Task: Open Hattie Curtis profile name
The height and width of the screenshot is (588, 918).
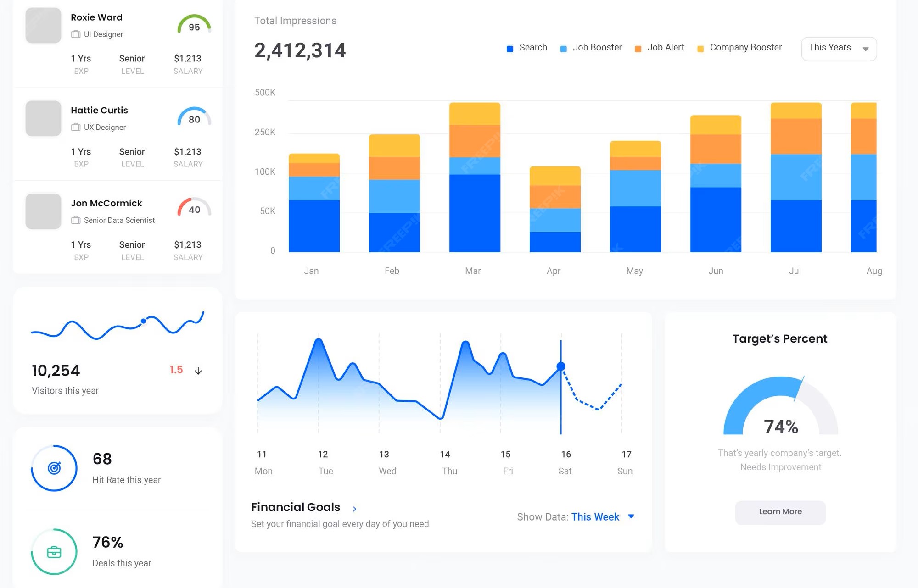Action: 99,111
